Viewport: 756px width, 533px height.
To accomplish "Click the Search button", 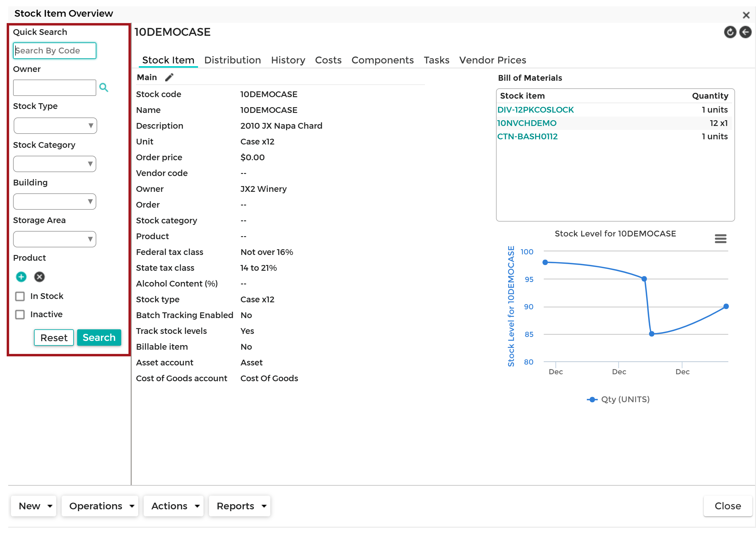I will coord(99,337).
